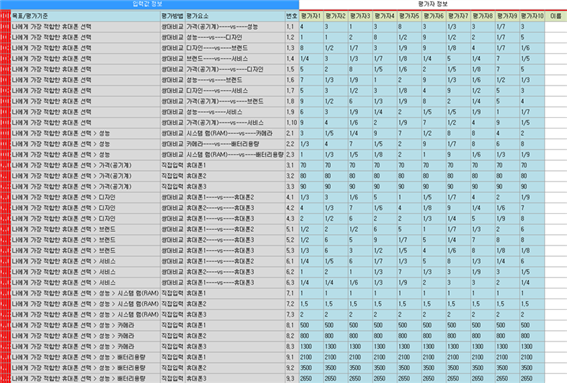Click 평가자10 value 90 in row 3,3
567x383 pixels.
click(x=532, y=187)
